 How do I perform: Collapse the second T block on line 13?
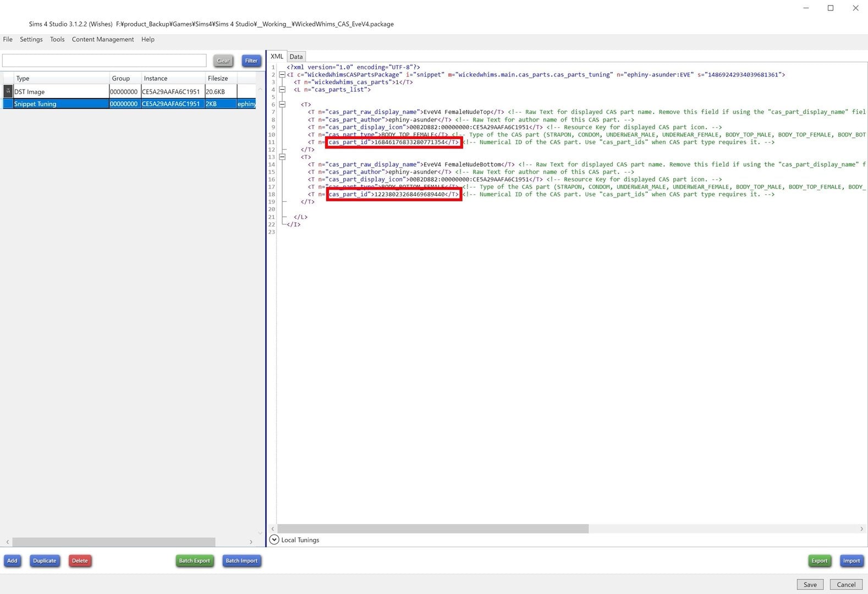282,157
